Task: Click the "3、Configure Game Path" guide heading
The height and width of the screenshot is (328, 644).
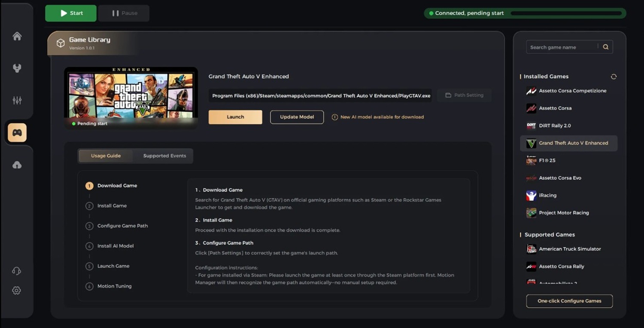Action: (224, 243)
